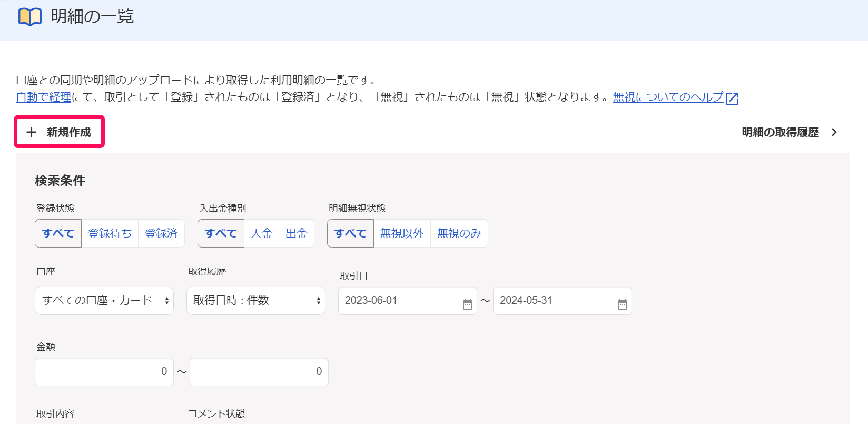Click the コメント状態 label

point(216,413)
